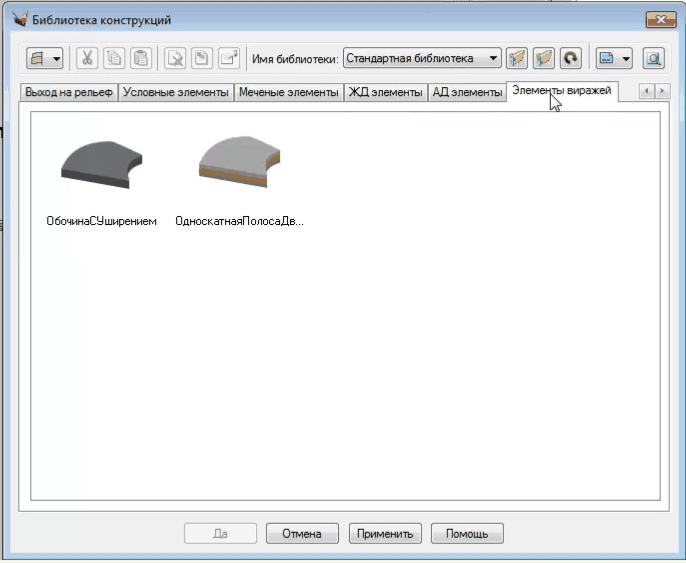Expand the first toolbar button's dropdown arrow
This screenshot has width=686, height=563.
click(56, 59)
